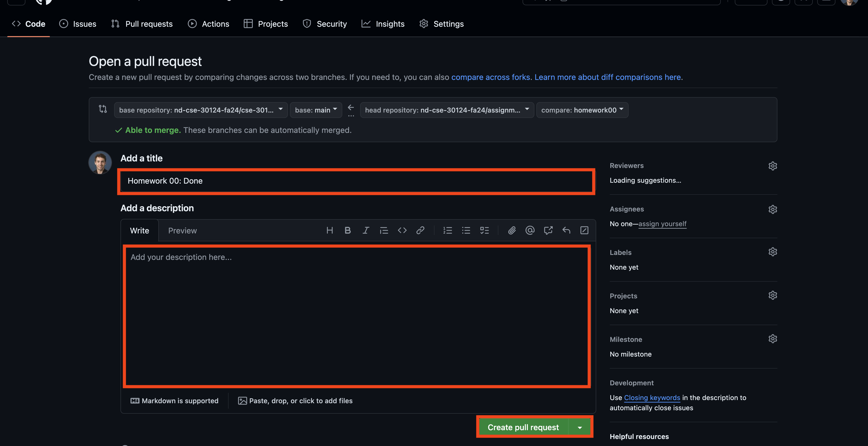This screenshot has height=446, width=868.
Task: Open the base: main branch dropdown
Action: [316, 110]
